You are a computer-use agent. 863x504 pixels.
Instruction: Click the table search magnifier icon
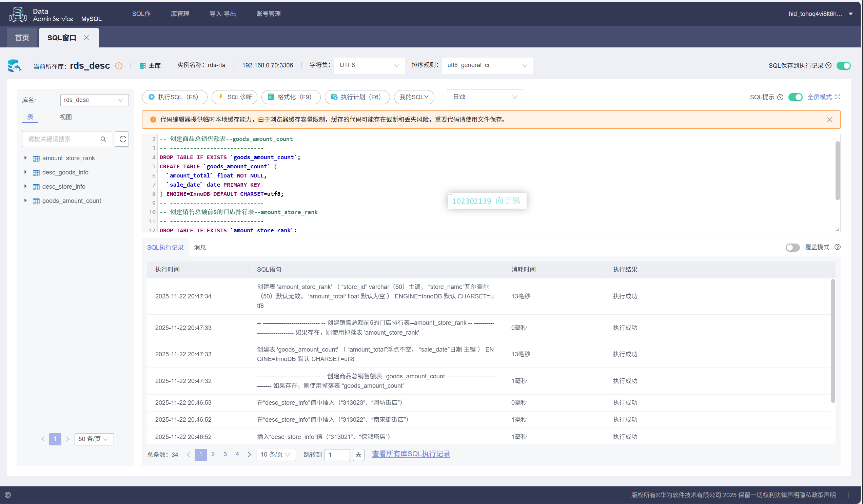pyautogui.click(x=103, y=139)
